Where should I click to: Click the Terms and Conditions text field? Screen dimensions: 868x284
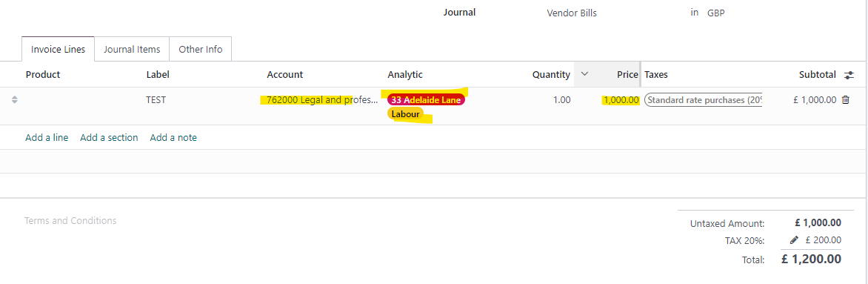pos(70,221)
